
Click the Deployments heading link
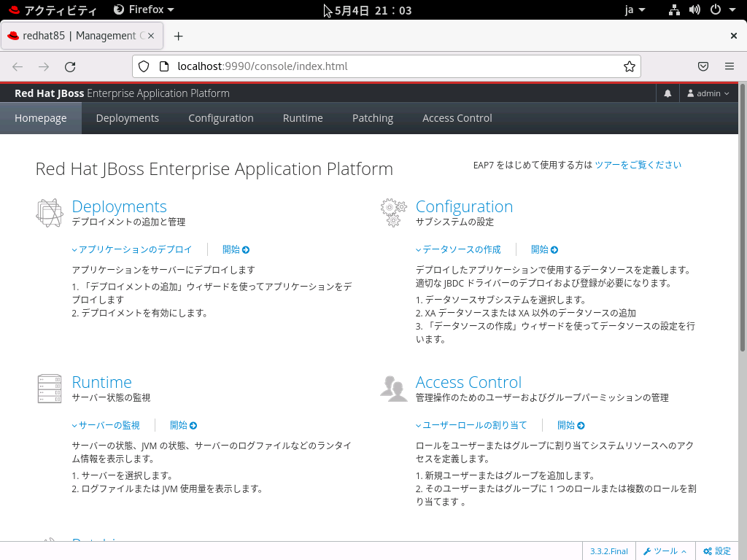coord(119,206)
